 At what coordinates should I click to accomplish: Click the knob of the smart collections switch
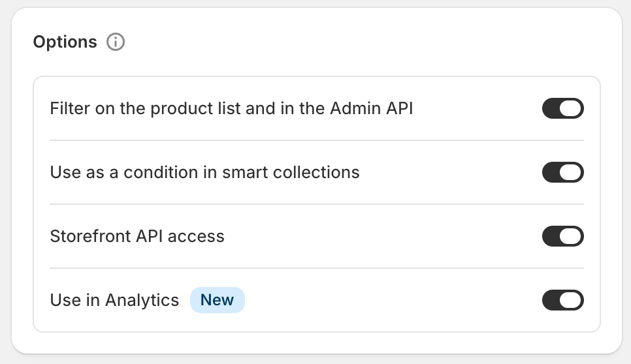coord(571,173)
